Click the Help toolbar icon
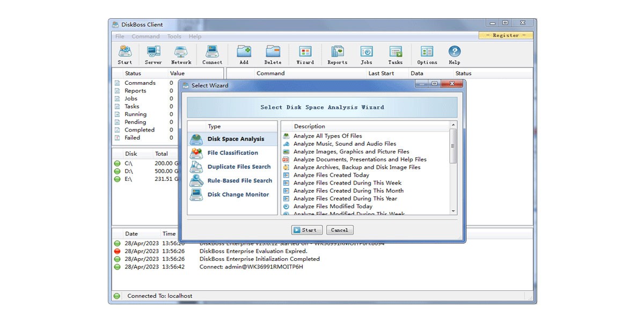The image size is (644, 322). 455,55
